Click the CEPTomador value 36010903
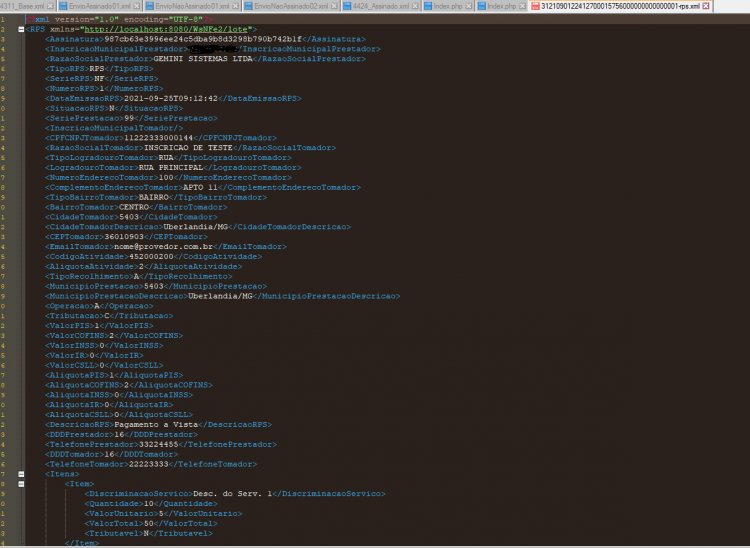Viewport: 750px width, 548px height. (124, 237)
